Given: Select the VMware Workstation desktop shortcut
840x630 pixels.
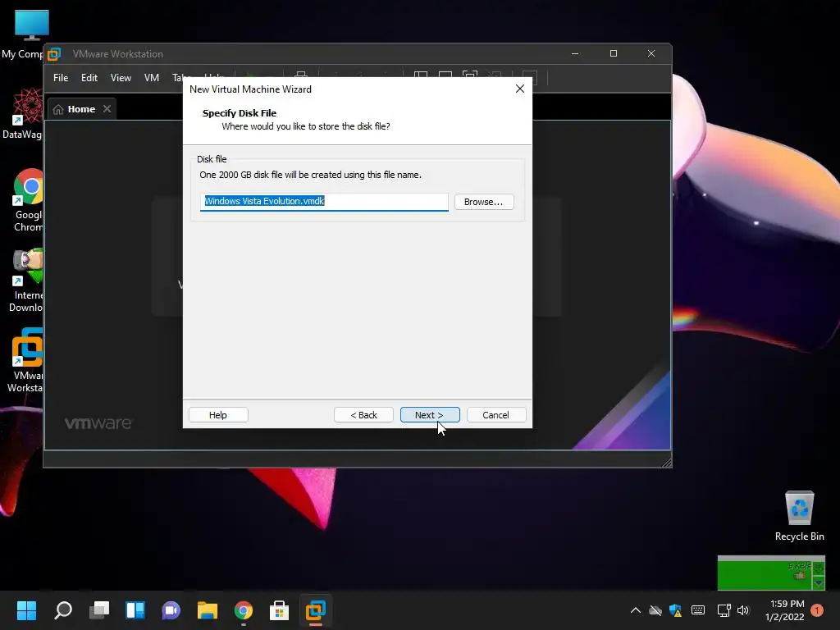Looking at the screenshot, I should click(x=25, y=361).
